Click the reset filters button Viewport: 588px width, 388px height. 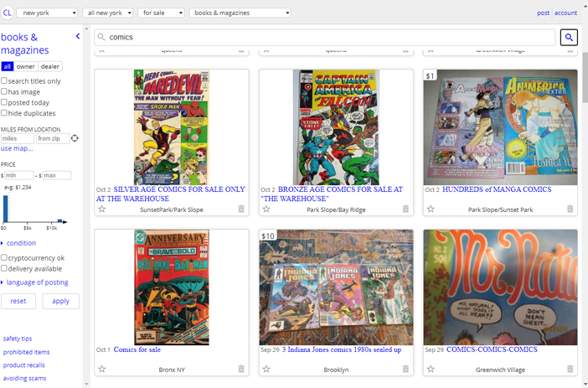coord(18,302)
